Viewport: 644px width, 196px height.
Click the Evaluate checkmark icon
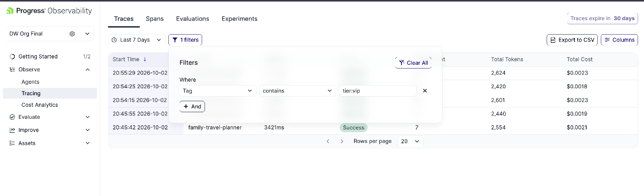12,117
